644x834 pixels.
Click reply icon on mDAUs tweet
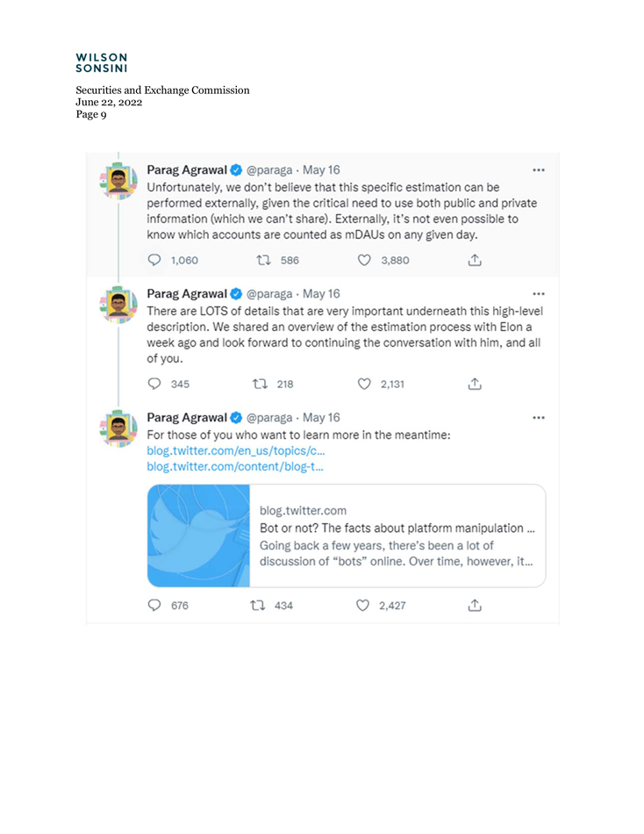(x=154, y=260)
